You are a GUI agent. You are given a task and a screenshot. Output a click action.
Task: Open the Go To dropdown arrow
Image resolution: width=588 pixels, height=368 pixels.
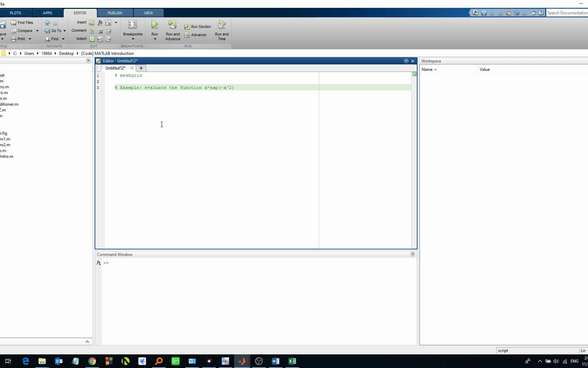[65, 31]
